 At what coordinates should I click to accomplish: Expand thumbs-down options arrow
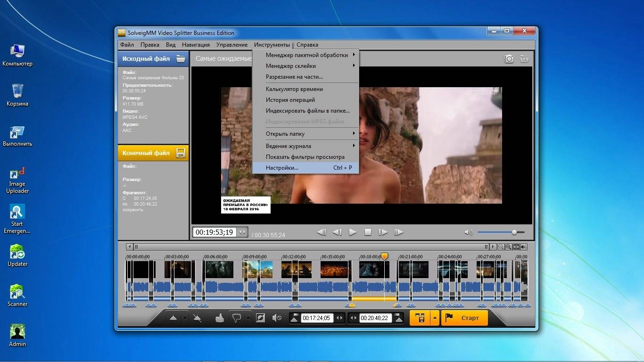(248, 318)
